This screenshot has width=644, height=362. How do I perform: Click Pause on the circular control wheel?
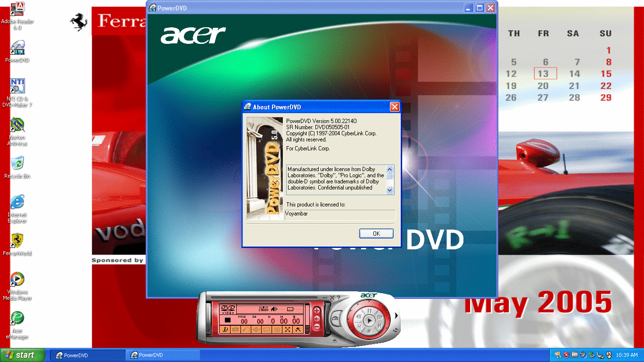[370, 310]
